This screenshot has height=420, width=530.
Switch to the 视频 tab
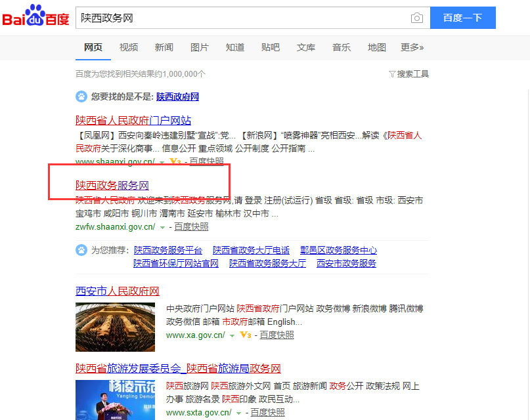129,47
